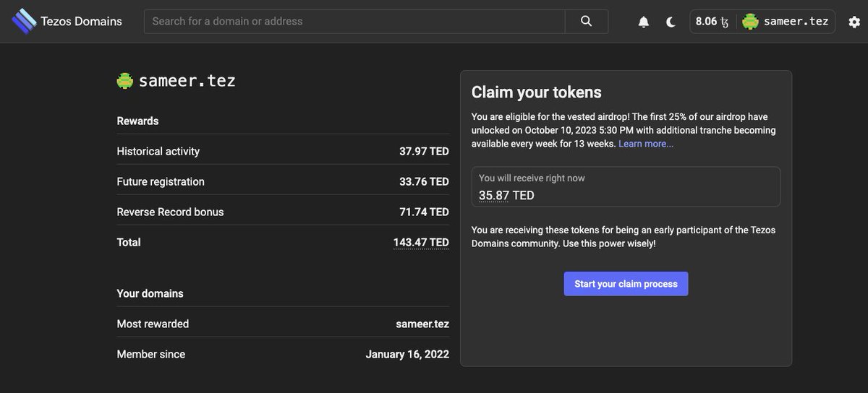Screen dimensions: 868x393
Task: Click the 71.74 TED value
Action: [x=424, y=212]
